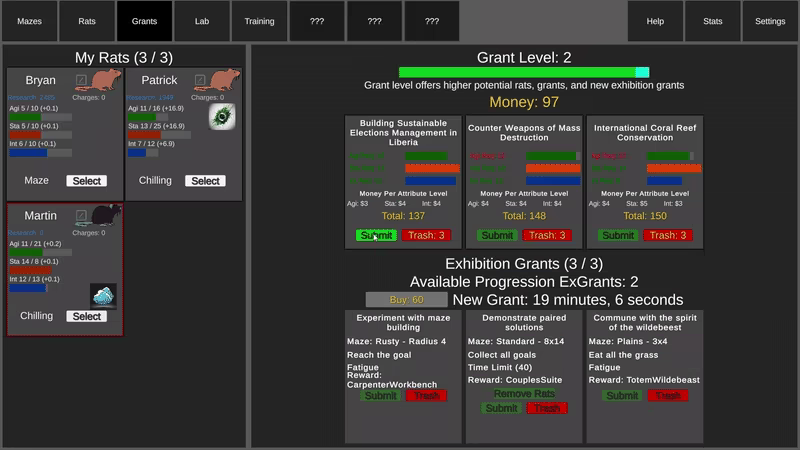Trash International Coral Reef Conservation grant
Image resolution: width=800 pixels, height=450 pixels.
(x=668, y=235)
